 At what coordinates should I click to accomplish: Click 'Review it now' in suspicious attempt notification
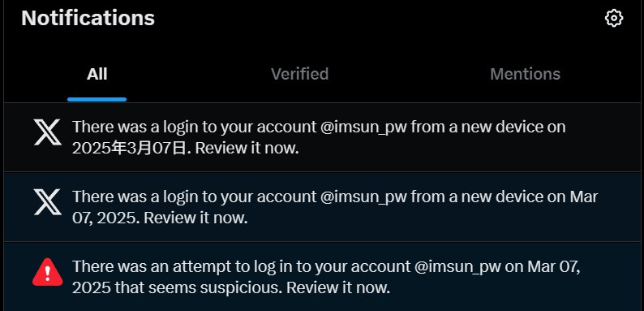point(338,287)
